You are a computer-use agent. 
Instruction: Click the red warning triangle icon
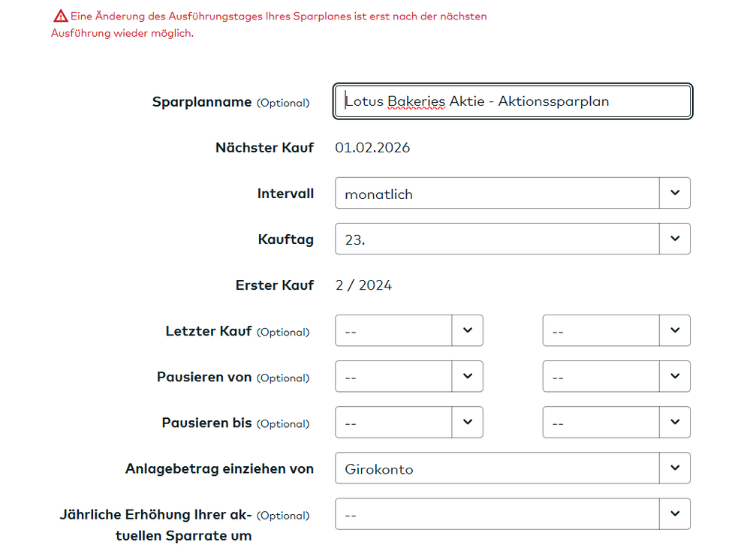[61, 16]
